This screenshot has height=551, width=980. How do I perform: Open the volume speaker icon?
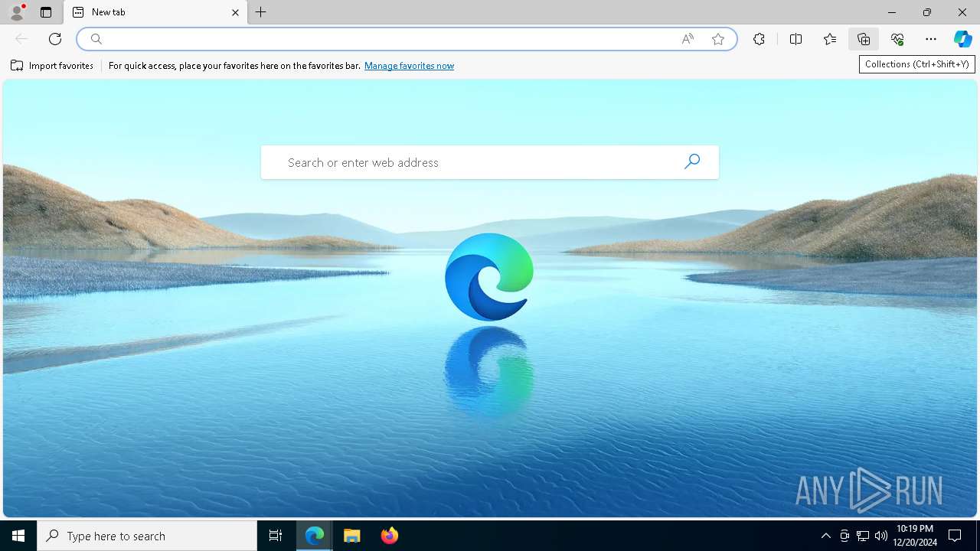(881, 536)
